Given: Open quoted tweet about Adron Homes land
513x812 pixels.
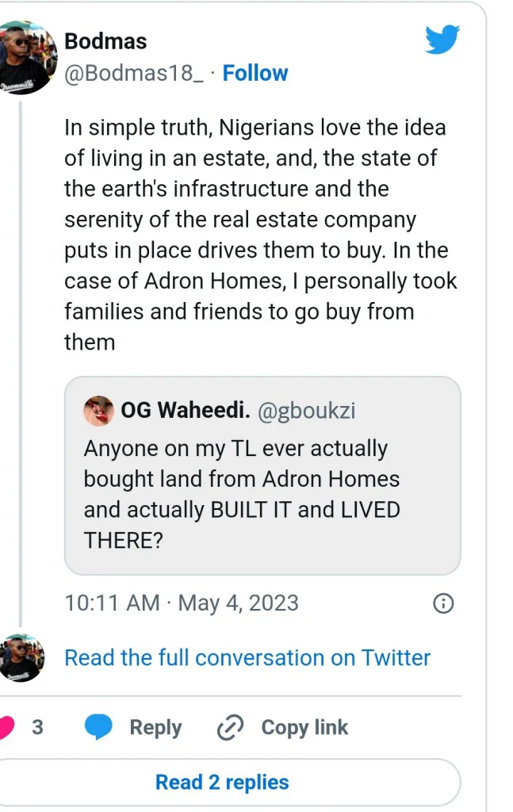Looking at the screenshot, I should click(262, 493).
